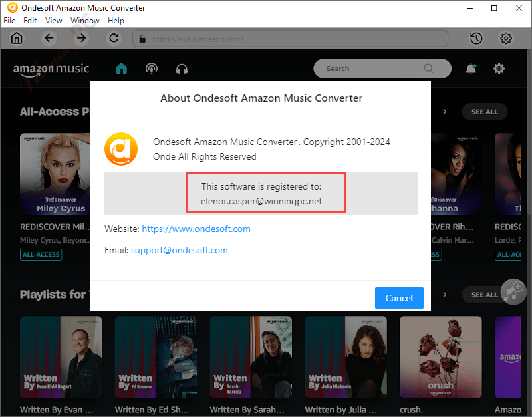Click the 'Calvin Har...' artist text

tap(453, 240)
